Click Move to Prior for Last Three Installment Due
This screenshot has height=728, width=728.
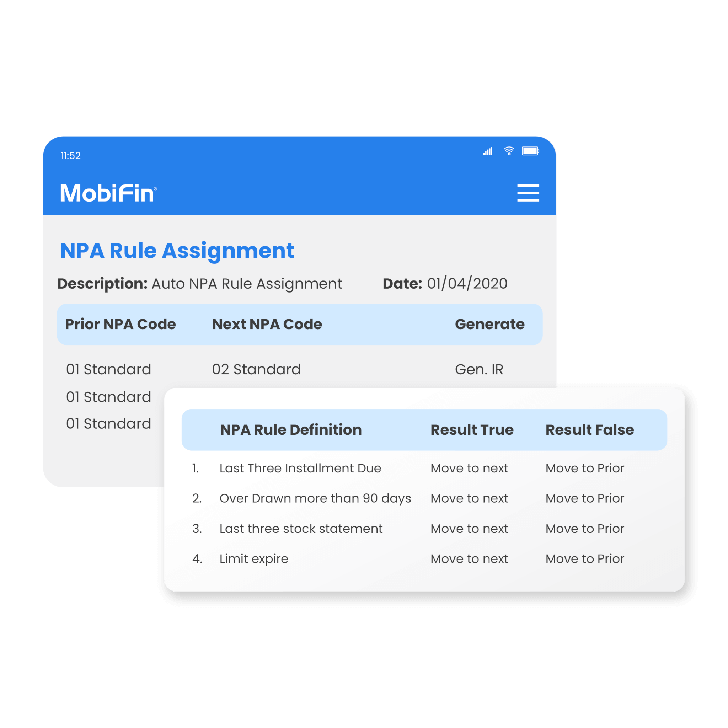(x=585, y=468)
